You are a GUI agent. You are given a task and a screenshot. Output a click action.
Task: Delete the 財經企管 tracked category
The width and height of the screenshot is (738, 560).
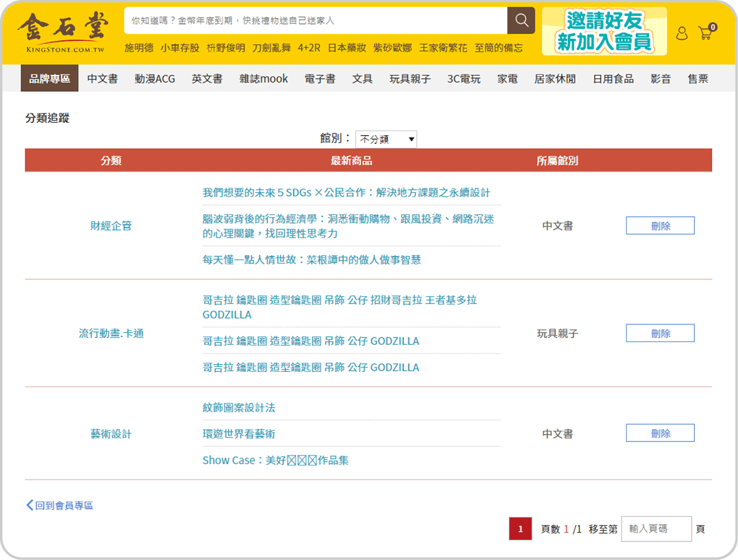[660, 226]
